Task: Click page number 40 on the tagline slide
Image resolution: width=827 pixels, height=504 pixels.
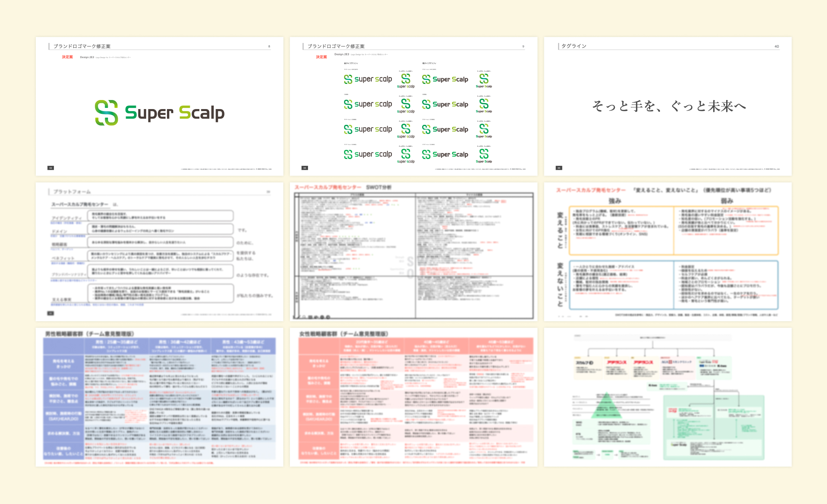Action: [x=777, y=46]
